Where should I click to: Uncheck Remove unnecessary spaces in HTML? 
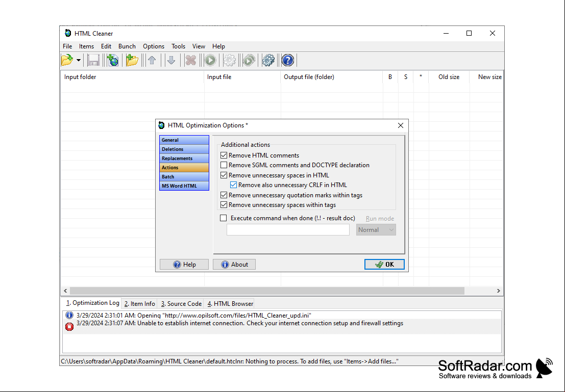(x=224, y=175)
